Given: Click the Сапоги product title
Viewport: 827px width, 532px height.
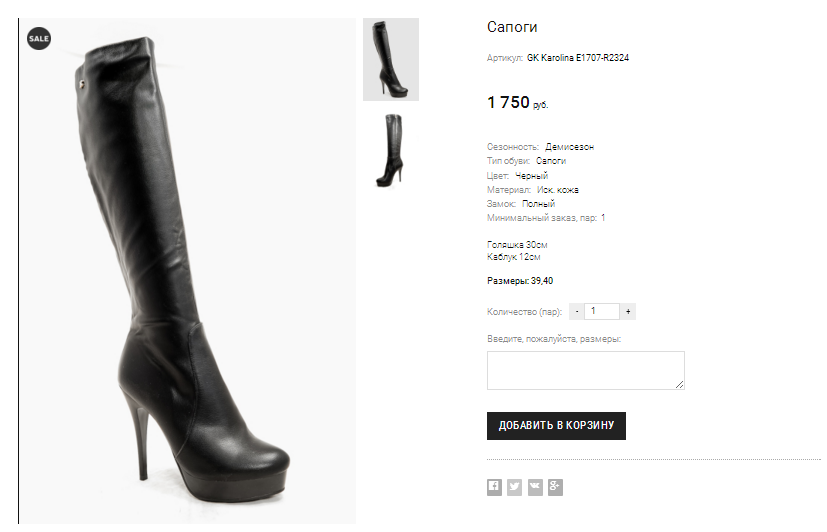Looking at the screenshot, I should (x=512, y=27).
